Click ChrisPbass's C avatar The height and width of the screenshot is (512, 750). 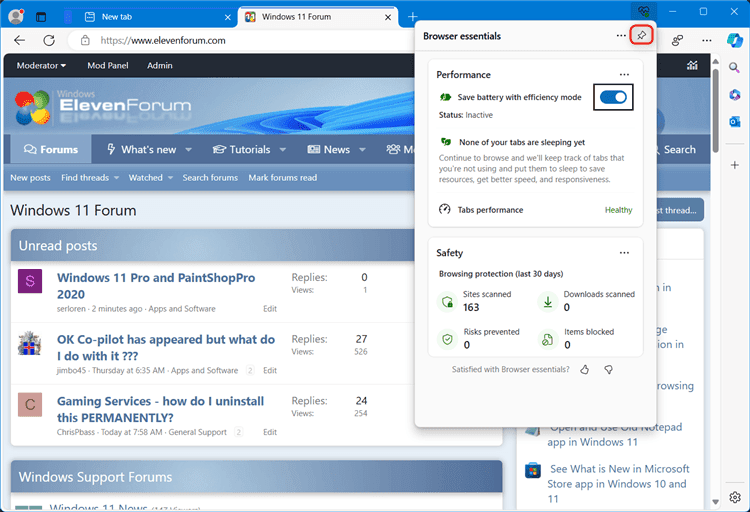tap(30, 404)
